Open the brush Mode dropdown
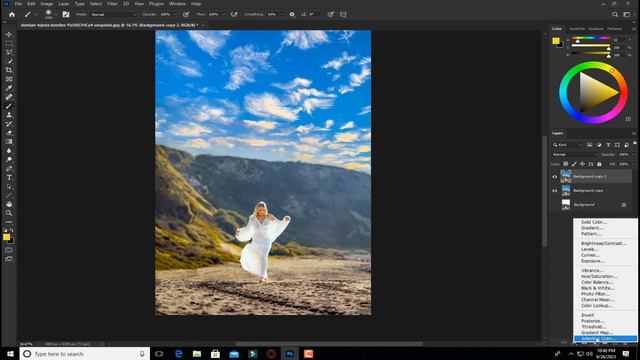The height and width of the screenshot is (360, 640). (x=113, y=14)
